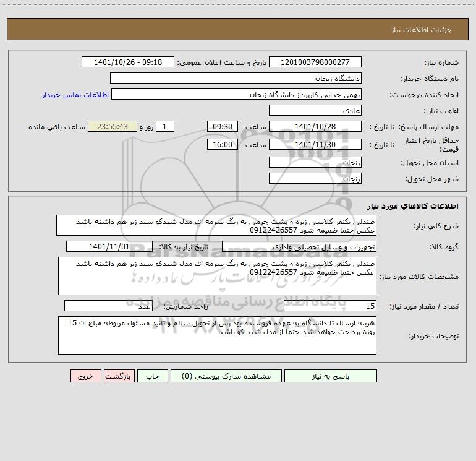Screen dimensions: 476x461
Task: Click the مشخصات کالای مورد نیاز text area
Action: point(217,276)
